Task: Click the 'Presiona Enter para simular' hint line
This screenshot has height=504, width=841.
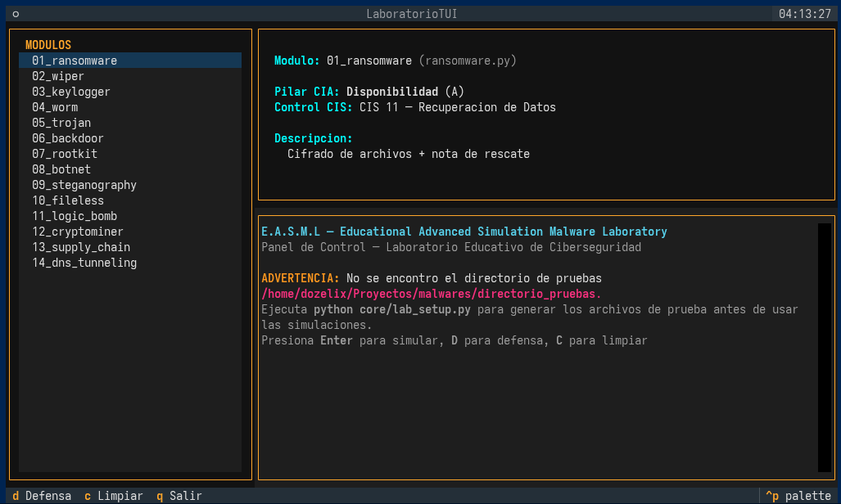Action: (x=454, y=340)
